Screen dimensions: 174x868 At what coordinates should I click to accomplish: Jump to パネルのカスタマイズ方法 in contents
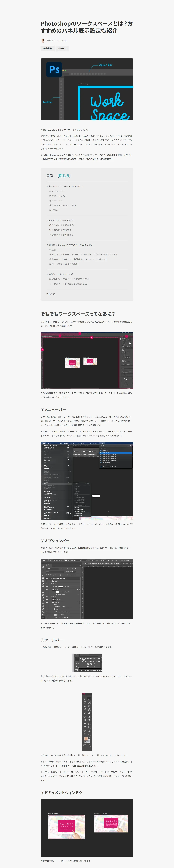click(60, 220)
